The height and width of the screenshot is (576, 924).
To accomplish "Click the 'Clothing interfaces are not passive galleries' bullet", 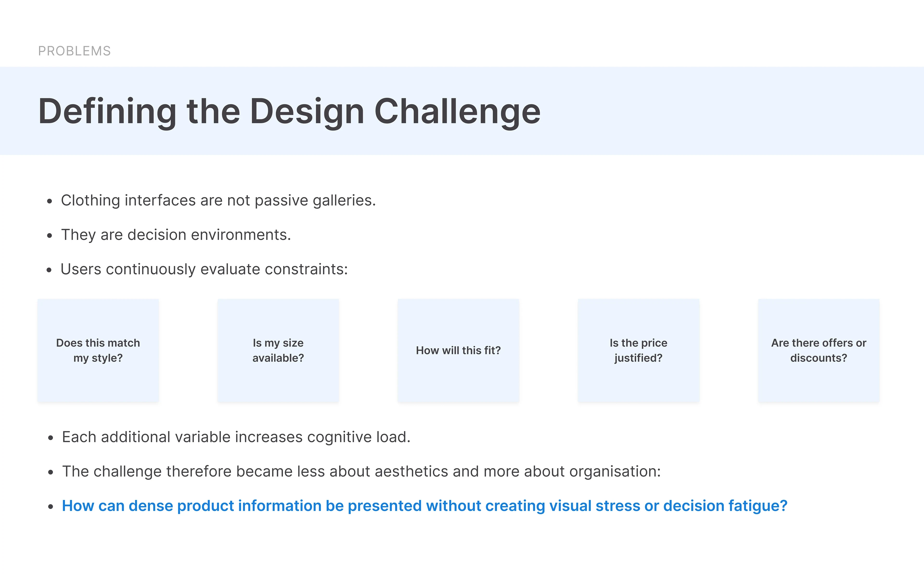I will coord(218,200).
